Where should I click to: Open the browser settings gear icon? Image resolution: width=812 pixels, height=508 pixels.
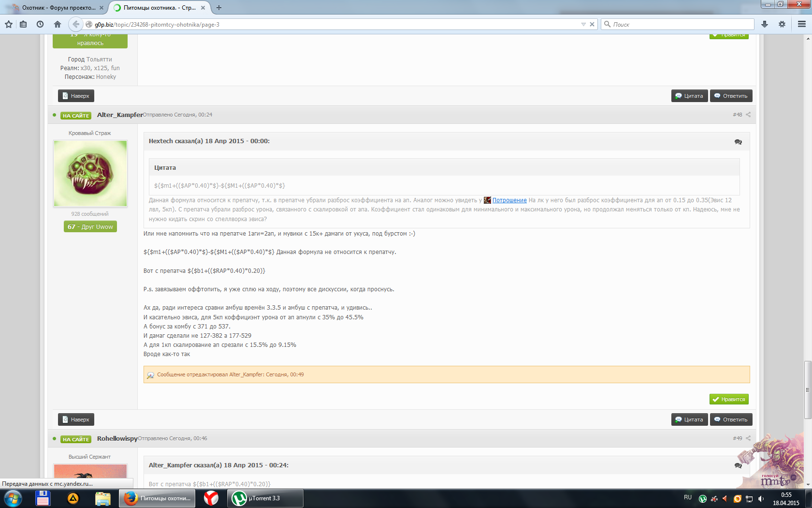tap(782, 24)
